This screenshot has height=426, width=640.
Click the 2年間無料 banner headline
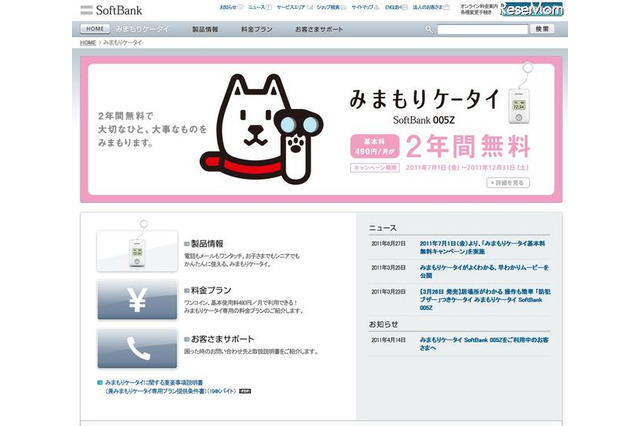coord(468,146)
